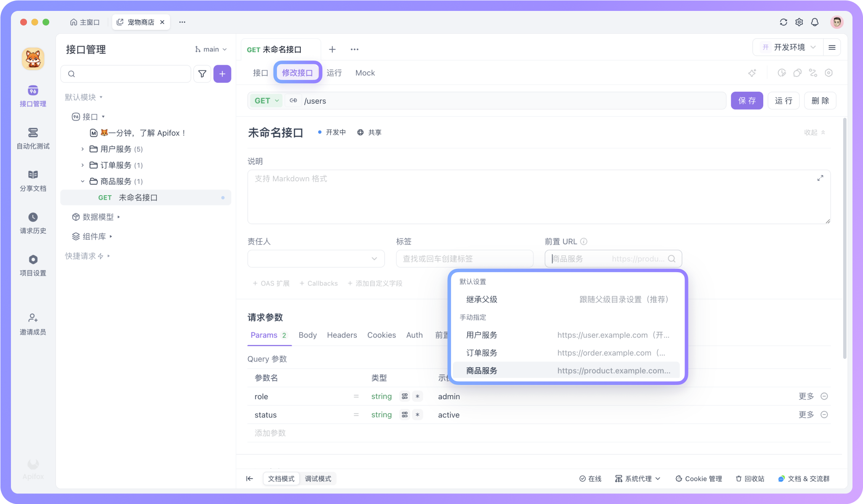This screenshot has width=863, height=504.
Task: Open 自动化测试 in the sidebar
Action: pos(33,138)
